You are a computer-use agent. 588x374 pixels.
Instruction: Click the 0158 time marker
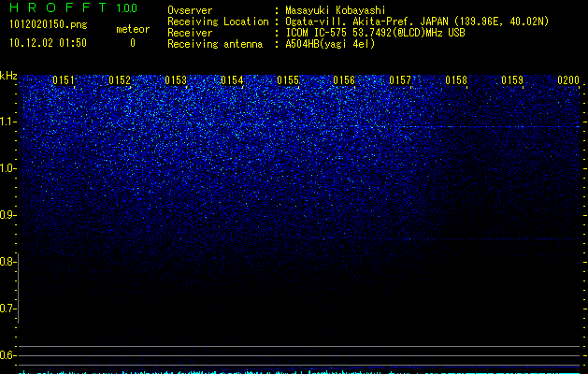456,80
